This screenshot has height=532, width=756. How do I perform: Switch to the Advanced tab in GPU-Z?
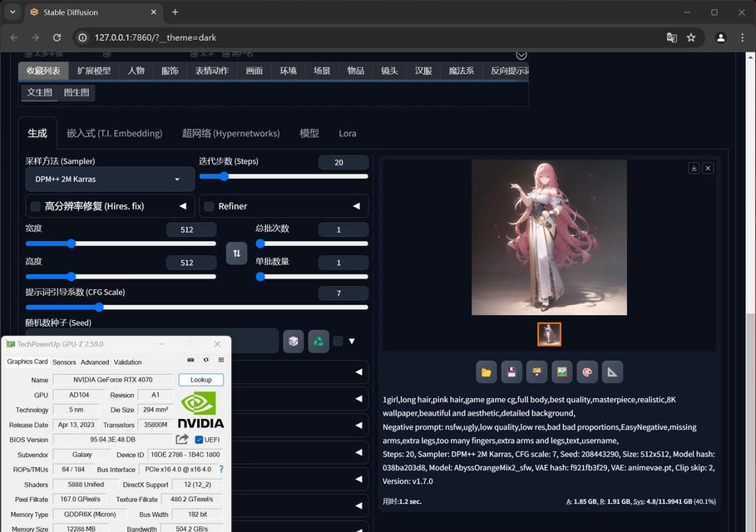pos(95,362)
